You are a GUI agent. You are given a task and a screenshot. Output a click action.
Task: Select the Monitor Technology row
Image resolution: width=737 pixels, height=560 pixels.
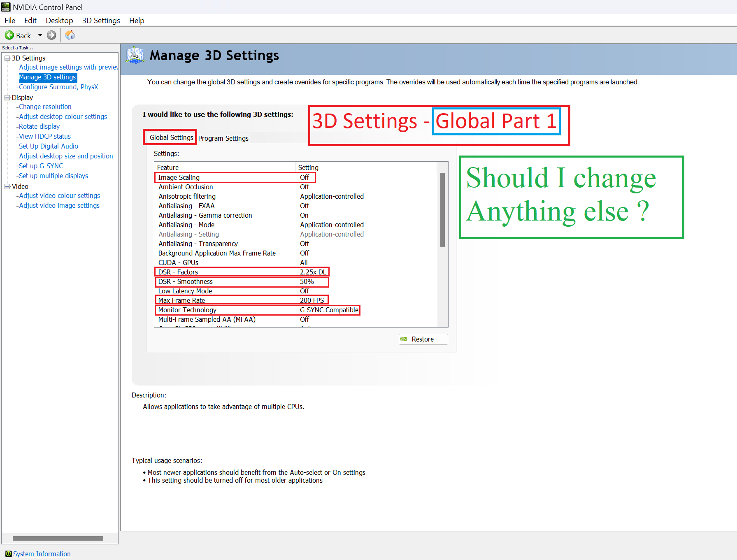[295, 310]
